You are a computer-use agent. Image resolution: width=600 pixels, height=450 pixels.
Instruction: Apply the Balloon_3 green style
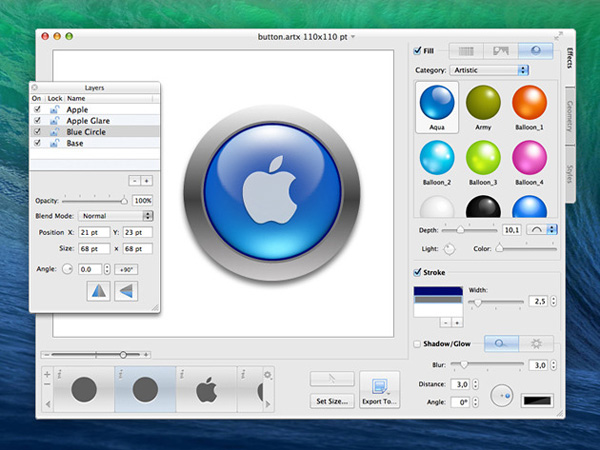click(x=483, y=162)
